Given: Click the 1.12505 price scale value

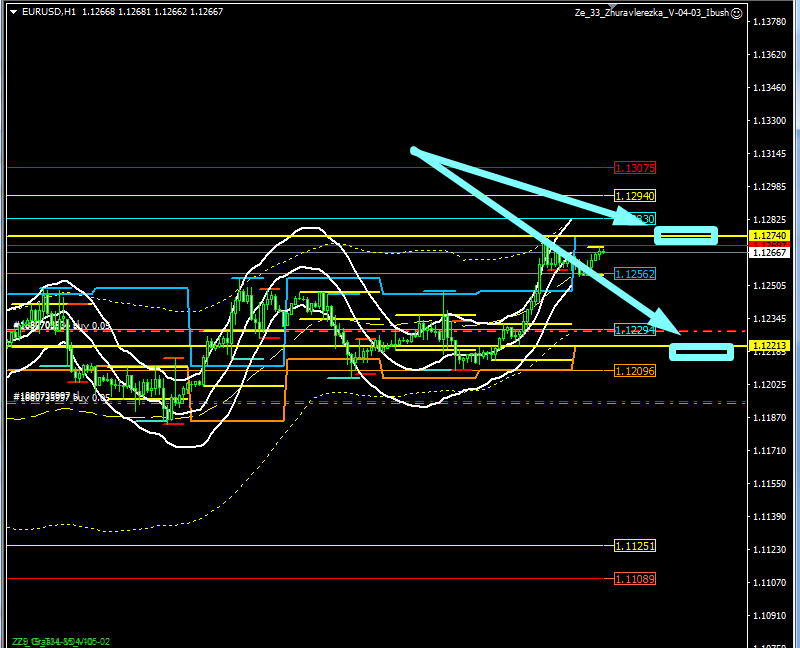Looking at the screenshot, I should tap(769, 286).
